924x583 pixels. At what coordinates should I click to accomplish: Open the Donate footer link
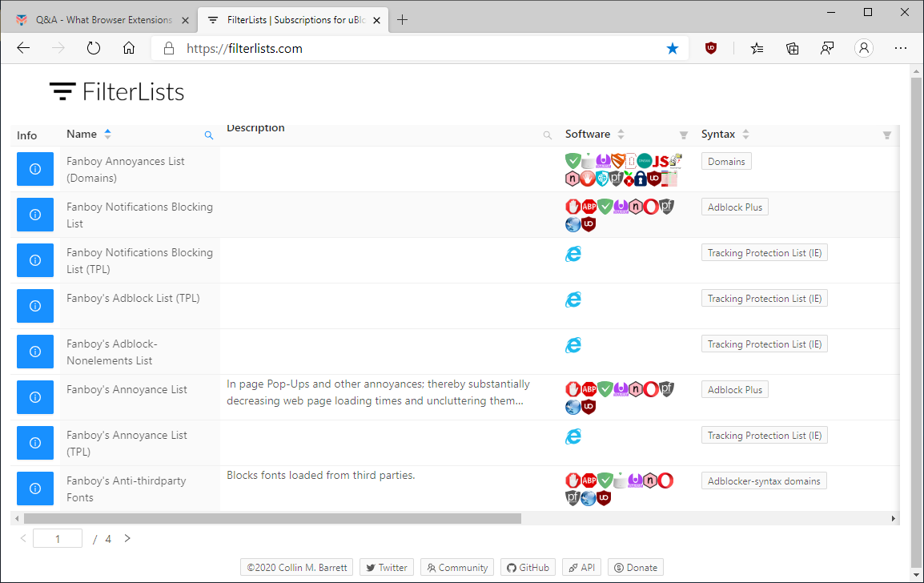(636, 567)
